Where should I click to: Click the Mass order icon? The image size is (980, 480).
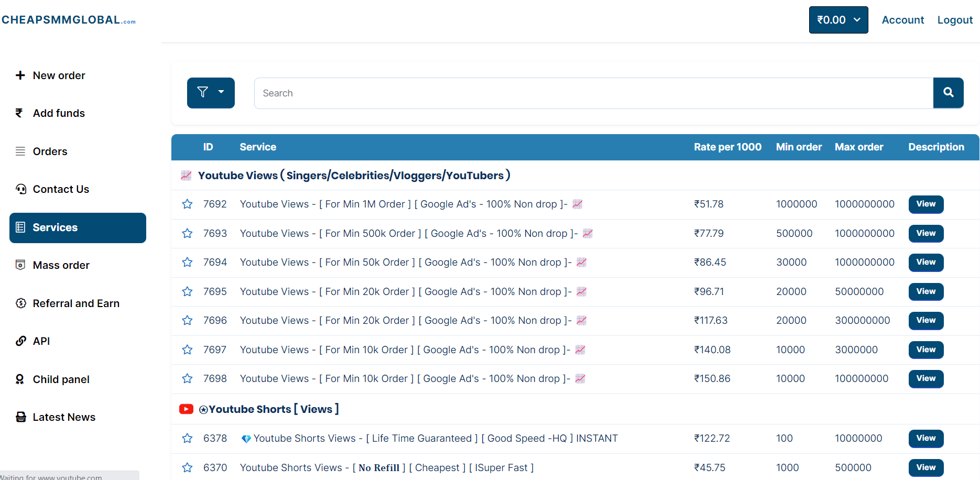(20, 265)
